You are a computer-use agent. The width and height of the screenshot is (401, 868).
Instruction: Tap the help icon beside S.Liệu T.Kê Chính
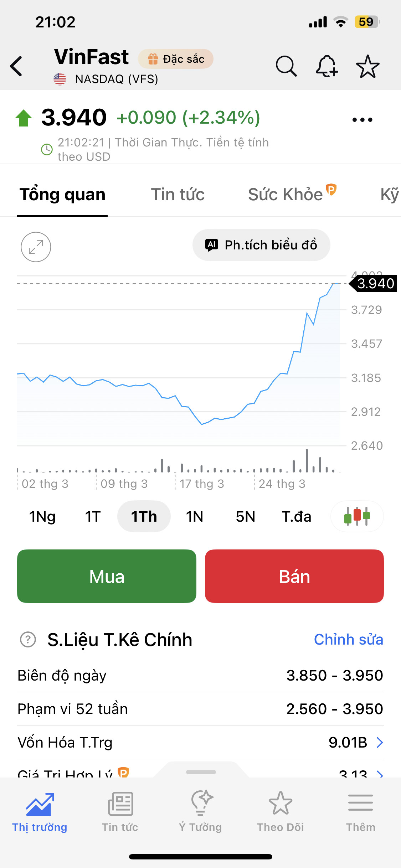click(x=28, y=640)
